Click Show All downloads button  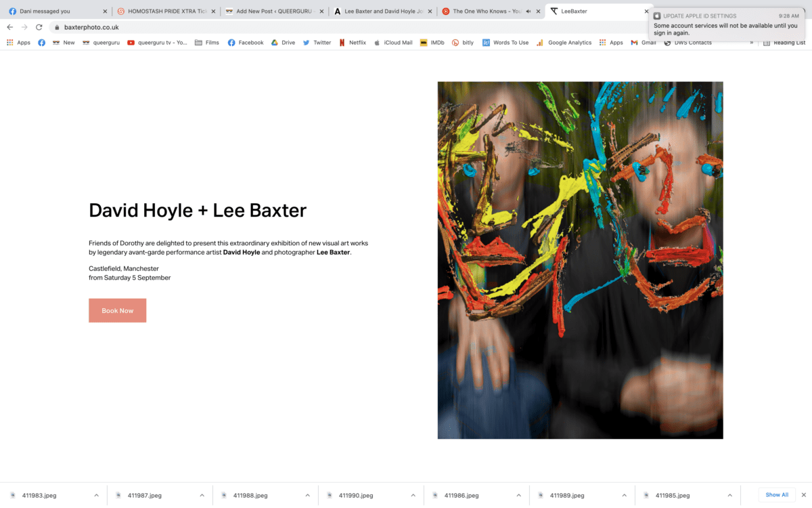tap(776, 495)
